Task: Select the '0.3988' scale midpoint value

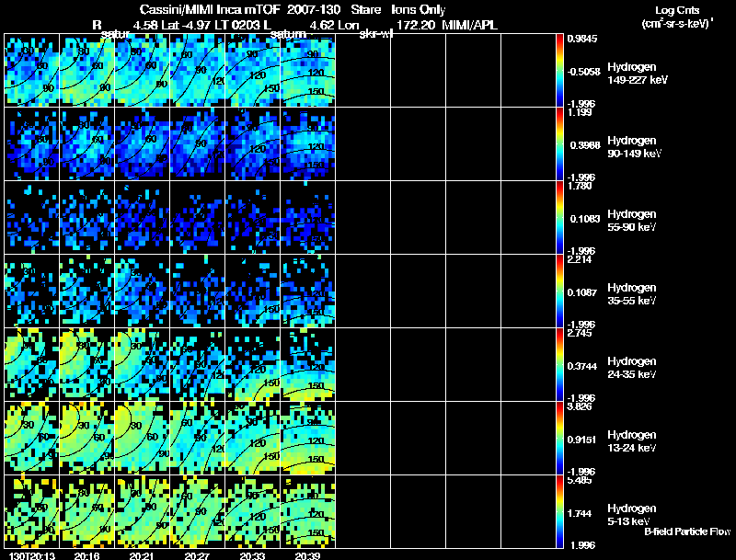Action: click(x=585, y=145)
